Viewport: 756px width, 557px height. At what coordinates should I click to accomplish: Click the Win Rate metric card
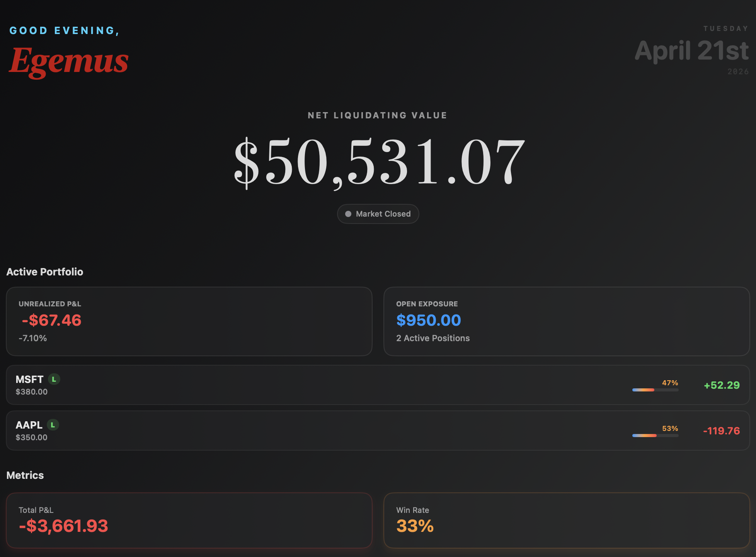pos(567,520)
